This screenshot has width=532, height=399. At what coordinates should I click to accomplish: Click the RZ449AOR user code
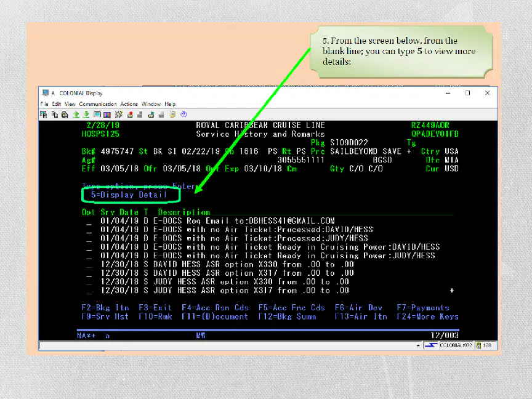[x=430, y=125]
